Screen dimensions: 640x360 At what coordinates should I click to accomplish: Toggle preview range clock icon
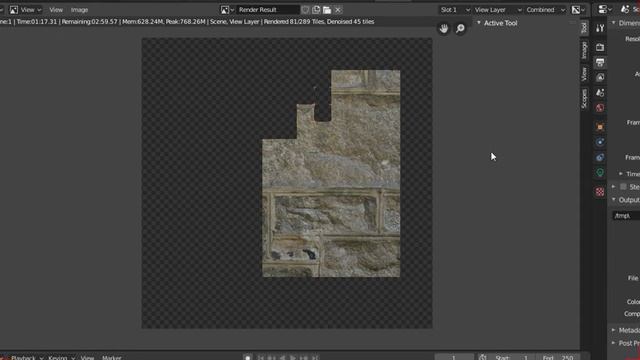point(482,358)
